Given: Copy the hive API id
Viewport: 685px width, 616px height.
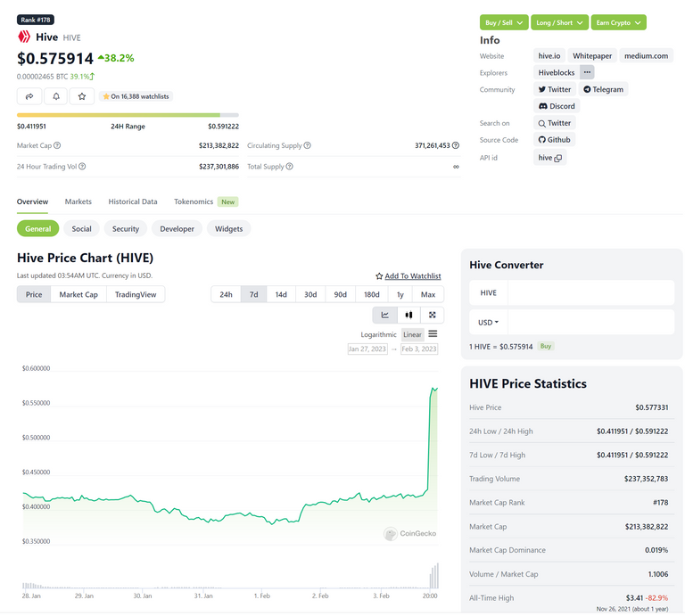Looking at the screenshot, I should [557, 158].
